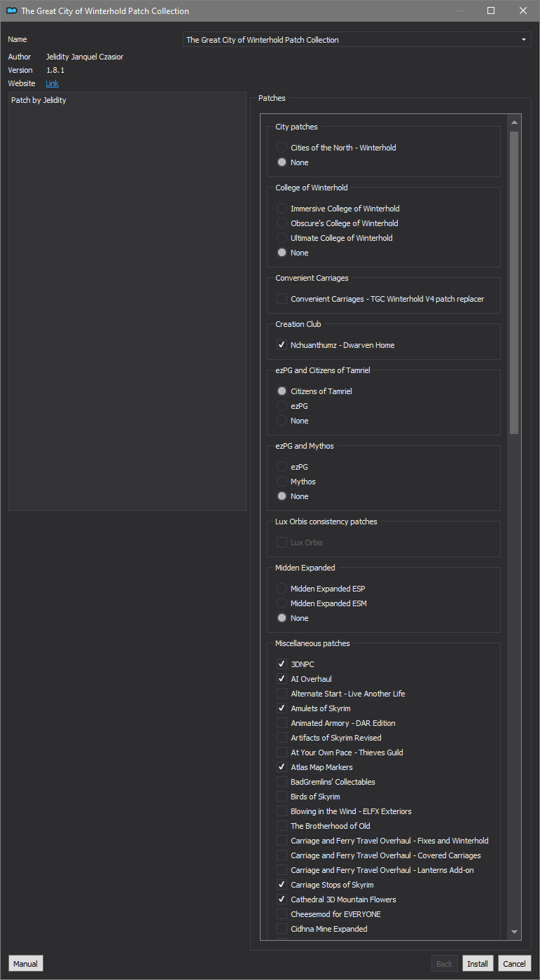
Task: Click the patches list scroll up arrow
Action: pyautogui.click(x=514, y=122)
